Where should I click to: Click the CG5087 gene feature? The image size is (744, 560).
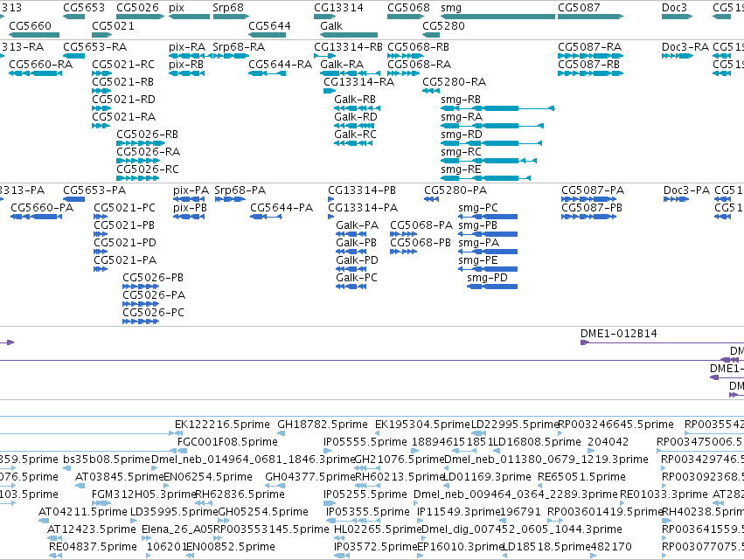(x=591, y=17)
